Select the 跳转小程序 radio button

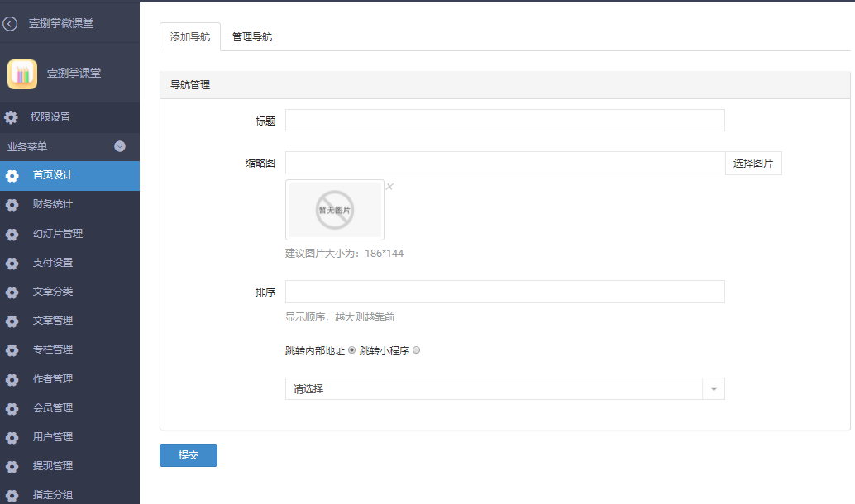(417, 349)
